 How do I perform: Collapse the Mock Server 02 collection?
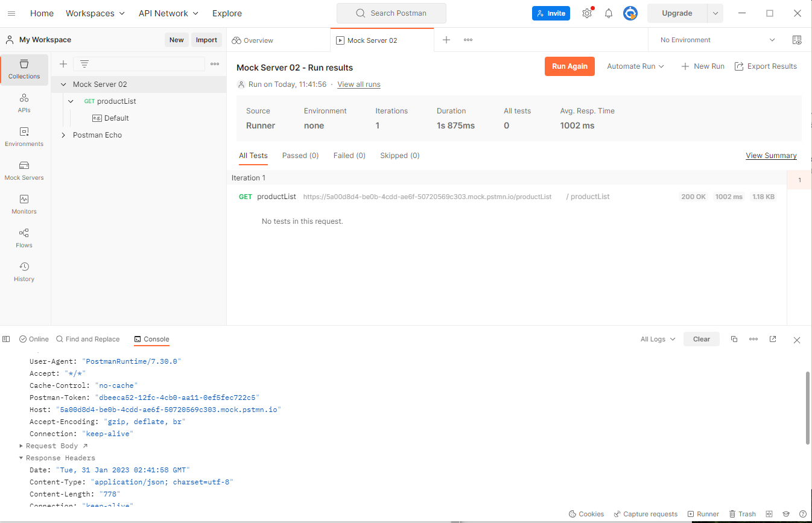coord(63,84)
